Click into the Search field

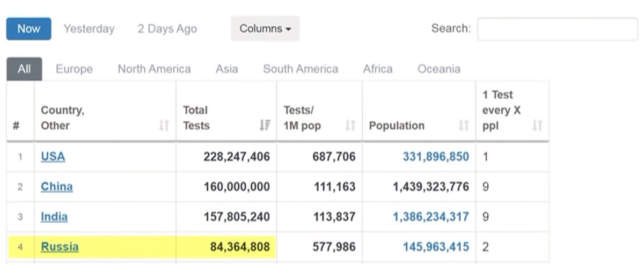[x=557, y=29]
